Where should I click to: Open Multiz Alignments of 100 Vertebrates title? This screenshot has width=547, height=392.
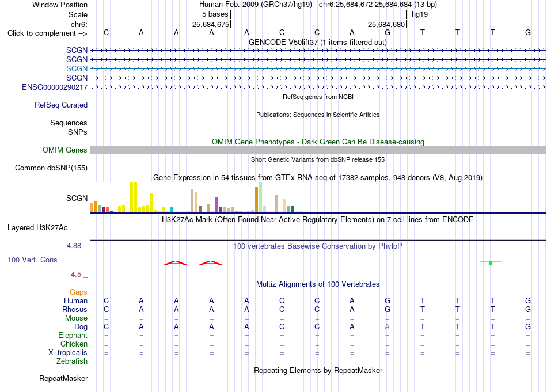(x=318, y=284)
